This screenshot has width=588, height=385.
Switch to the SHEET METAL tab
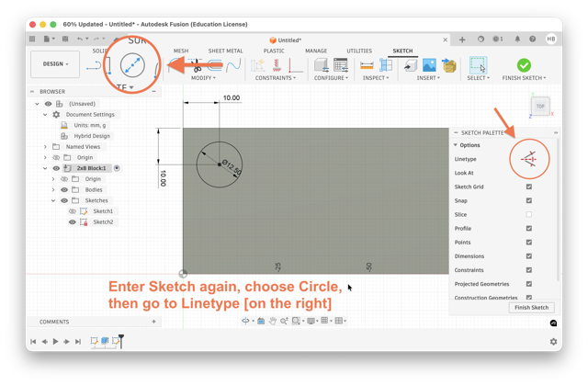pyautogui.click(x=225, y=51)
